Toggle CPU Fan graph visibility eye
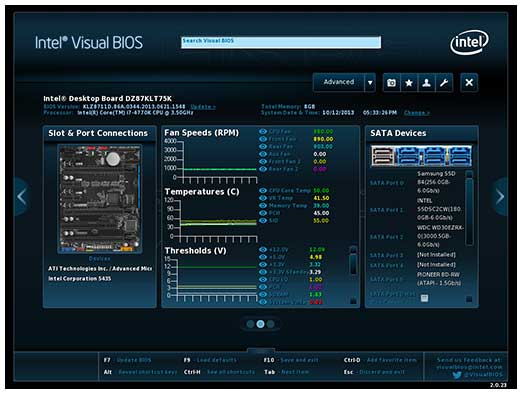 tap(263, 131)
